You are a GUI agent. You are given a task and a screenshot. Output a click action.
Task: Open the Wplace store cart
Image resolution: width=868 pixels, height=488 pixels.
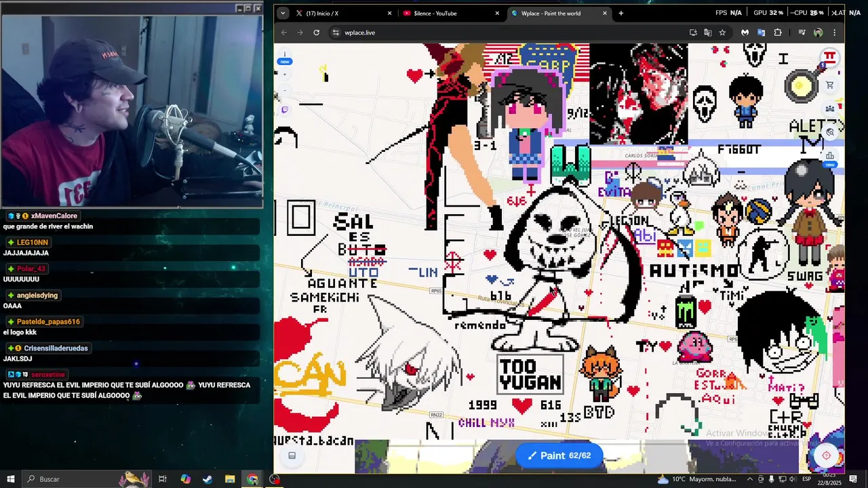pos(829,85)
